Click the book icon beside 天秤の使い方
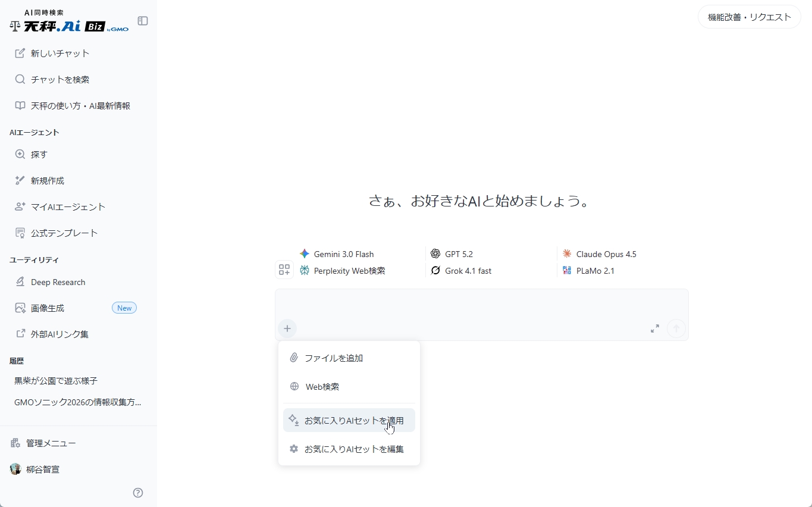Viewport: 812px width, 507px height. [20, 105]
